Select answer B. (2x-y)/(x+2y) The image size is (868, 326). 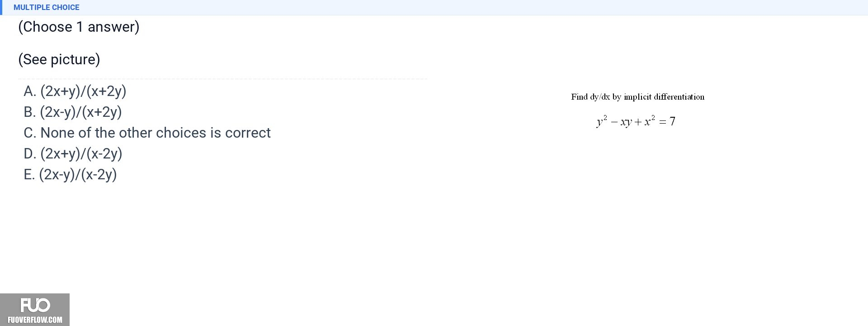(x=73, y=112)
